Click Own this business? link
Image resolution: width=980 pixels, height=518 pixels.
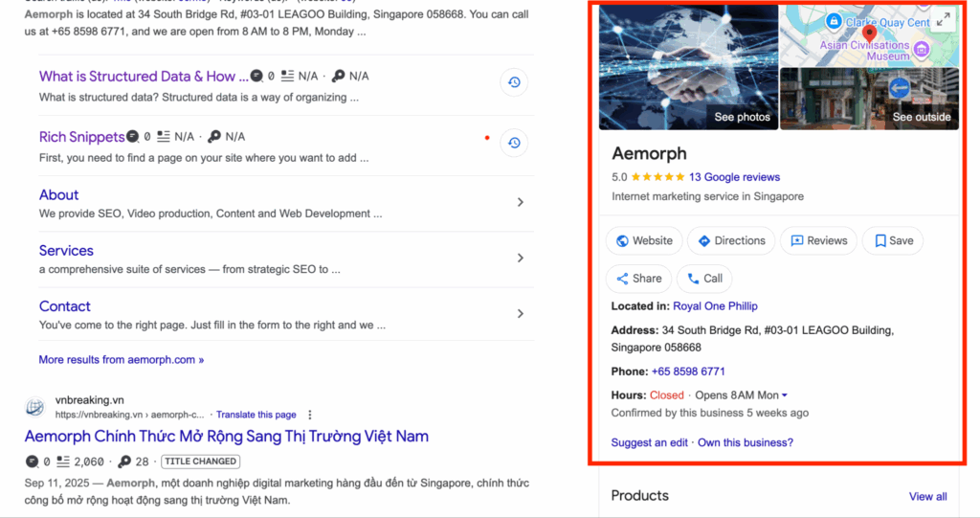point(745,443)
